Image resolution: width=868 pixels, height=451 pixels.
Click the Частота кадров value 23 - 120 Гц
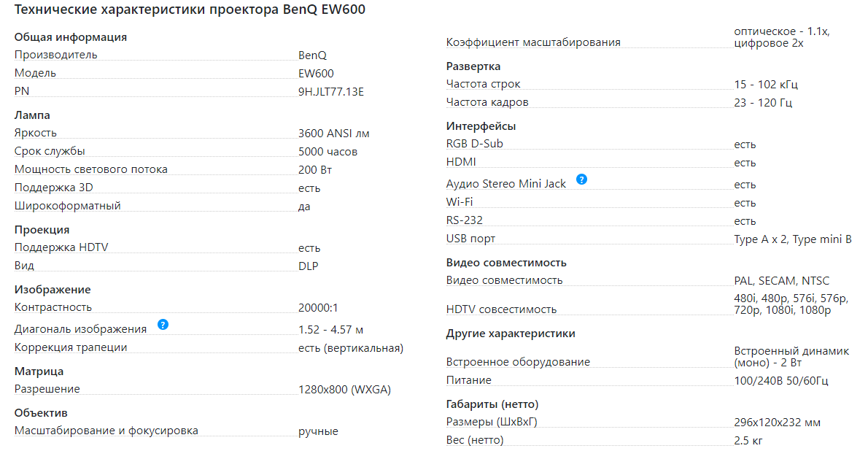(763, 102)
